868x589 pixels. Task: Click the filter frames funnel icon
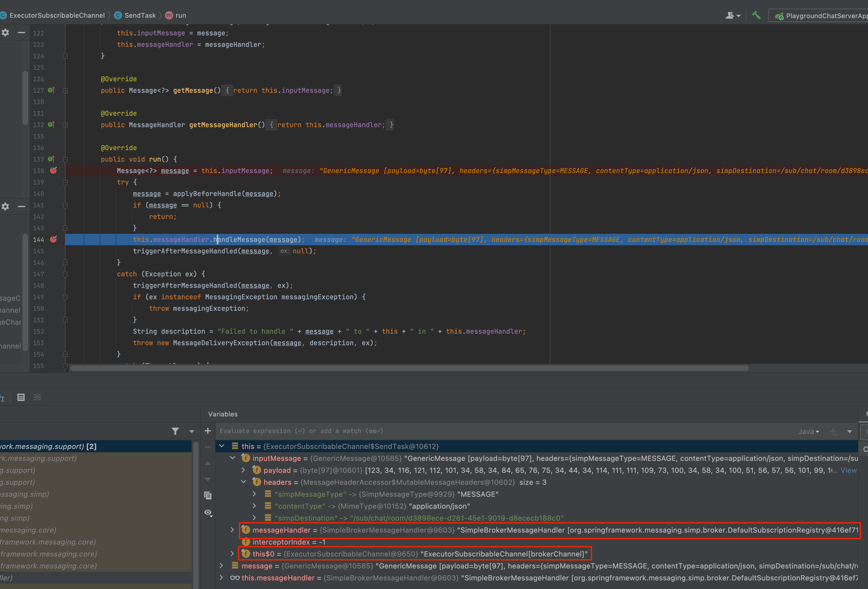point(175,431)
